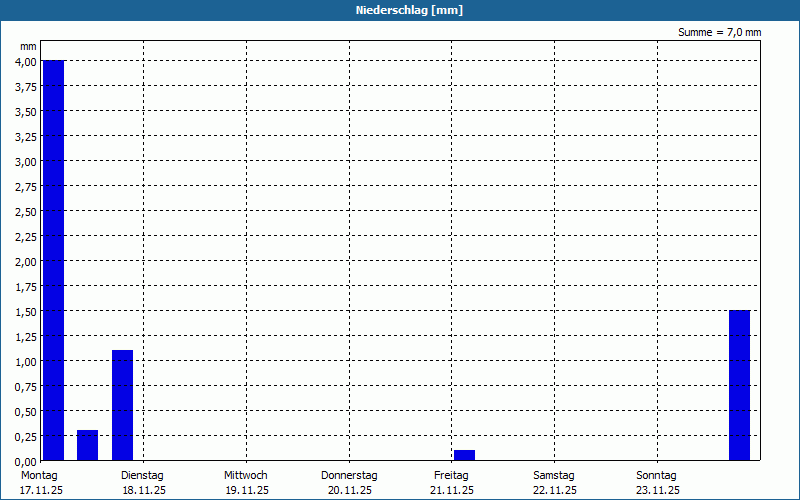
Task: Click the 1,25 y-axis value
Action: click(26, 337)
